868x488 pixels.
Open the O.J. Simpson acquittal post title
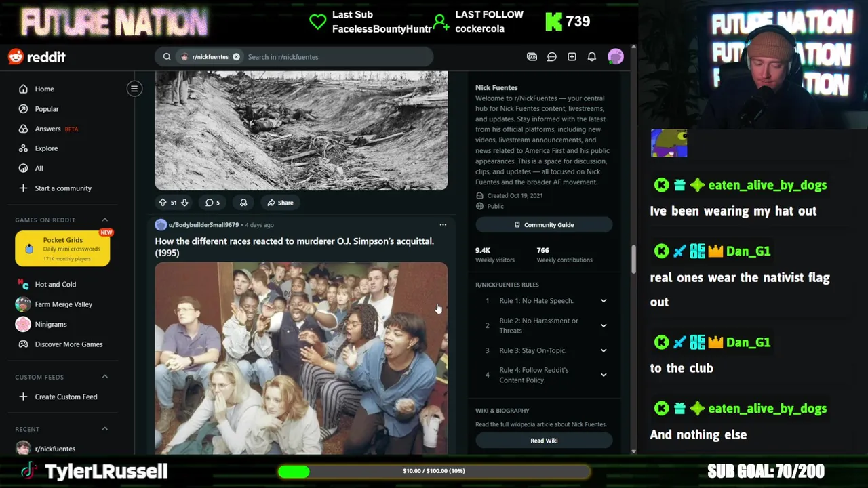pyautogui.click(x=294, y=247)
